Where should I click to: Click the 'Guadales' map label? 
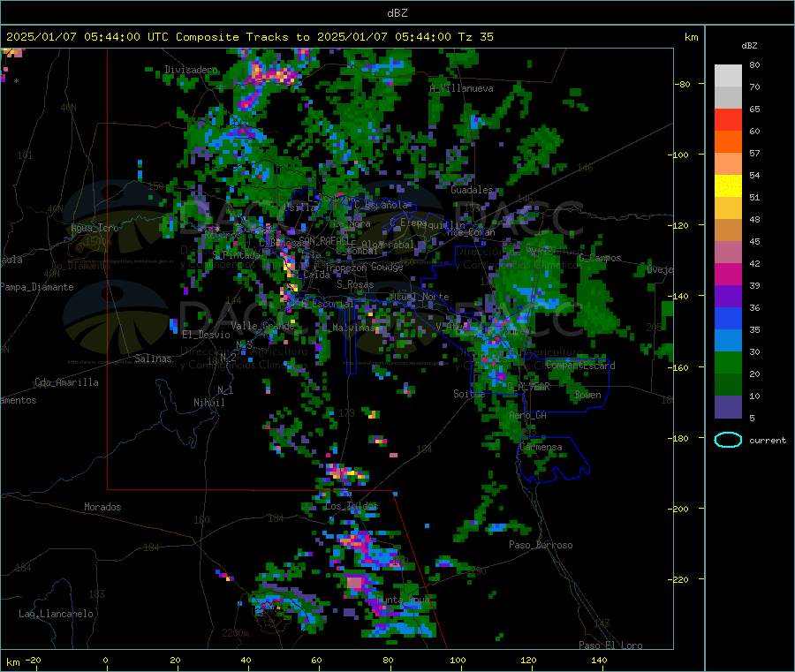[472, 190]
